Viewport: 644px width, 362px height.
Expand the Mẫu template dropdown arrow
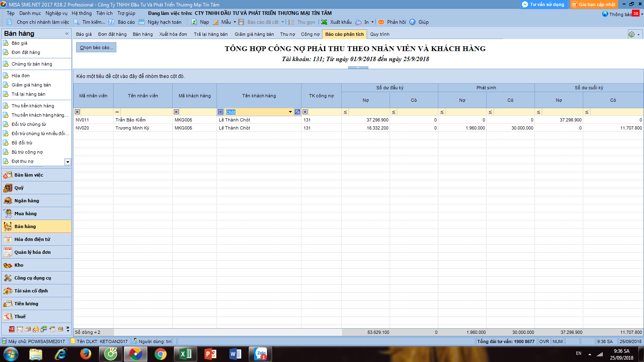point(235,22)
